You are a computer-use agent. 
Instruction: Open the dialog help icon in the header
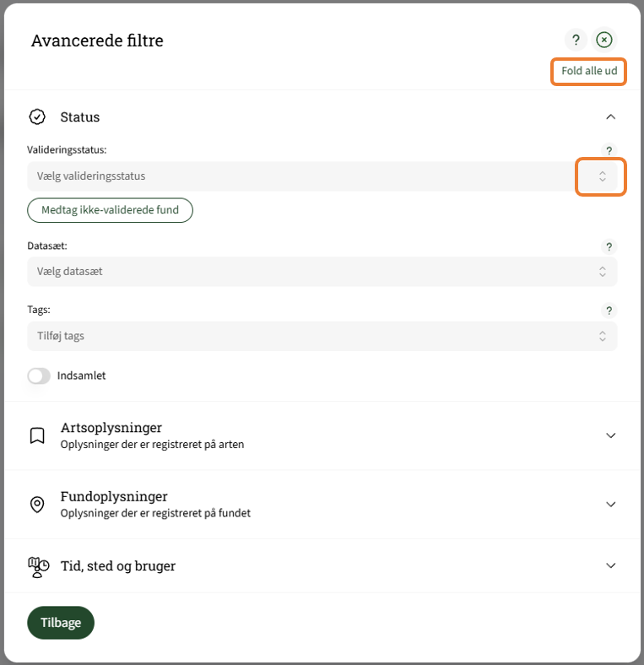click(x=576, y=40)
